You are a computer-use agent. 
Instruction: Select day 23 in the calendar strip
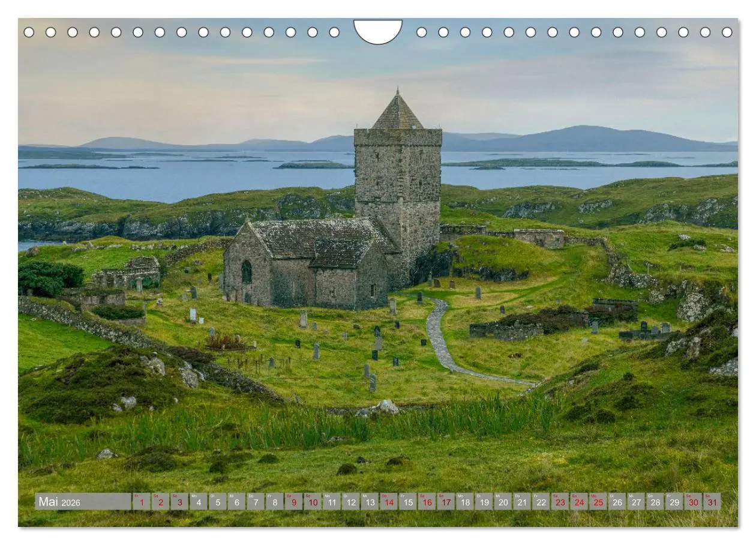click(560, 502)
